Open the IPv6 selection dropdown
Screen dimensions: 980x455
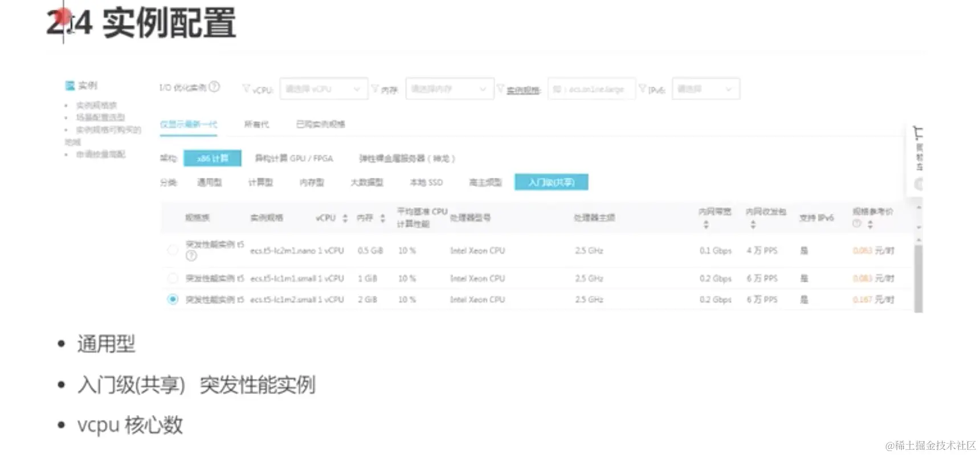[x=706, y=89]
